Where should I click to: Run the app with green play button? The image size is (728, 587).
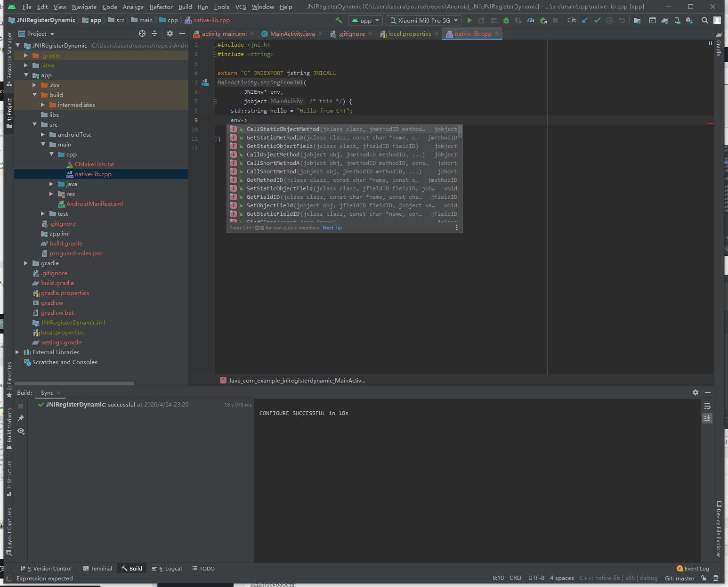tap(469, 20)
